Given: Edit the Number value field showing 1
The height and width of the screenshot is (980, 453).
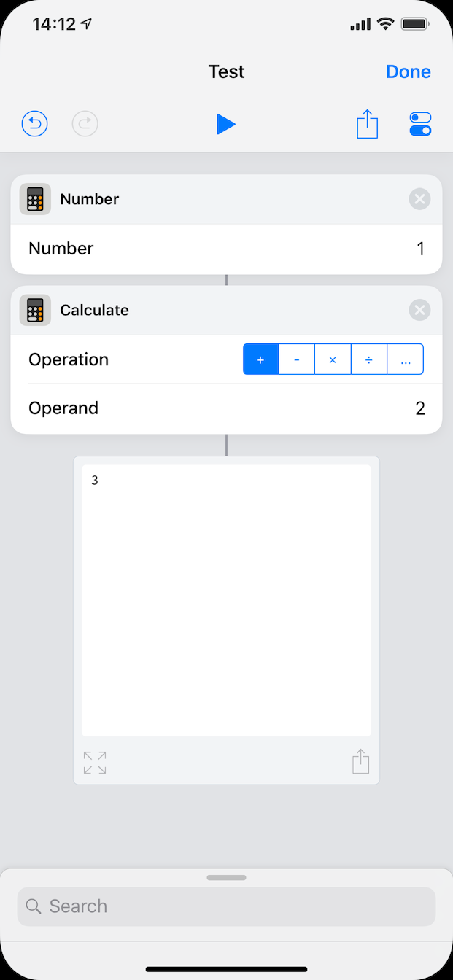Looking at the screenshot, I should click(x=226, y=249).
